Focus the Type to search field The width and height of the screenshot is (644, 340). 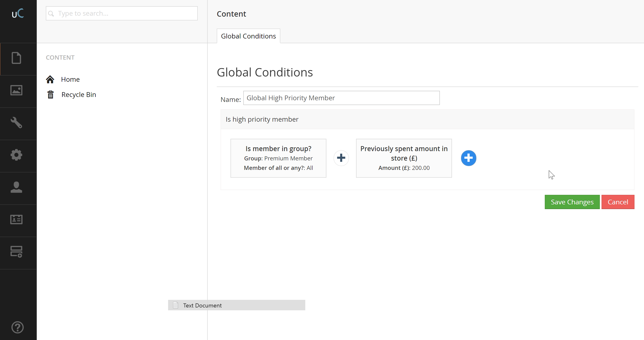tap(122, 13)
